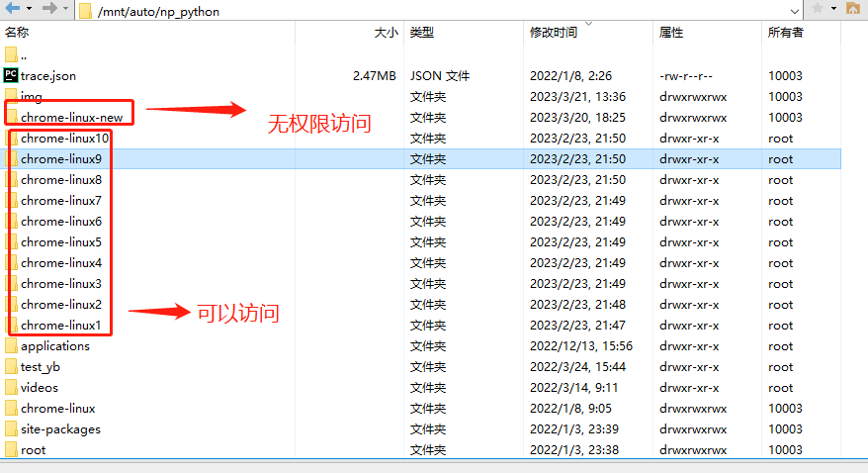Image resolution: width=868 pixels, height=473 pixels.
Task: Select the folder named root
Action: (x=34, y=449)
